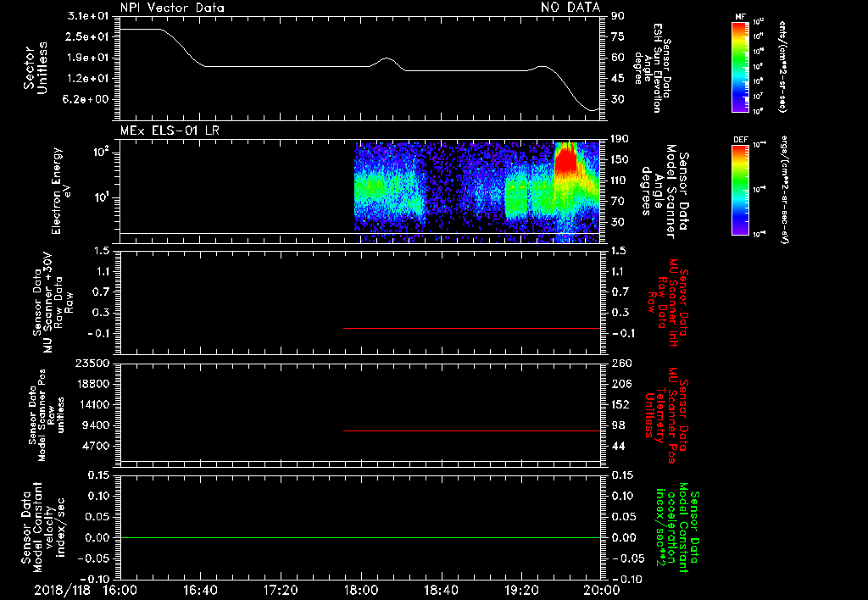The height and width of the screenshot is (600, 868).
Task: Click the 'NO DATA' label
Action: (570, 7)
